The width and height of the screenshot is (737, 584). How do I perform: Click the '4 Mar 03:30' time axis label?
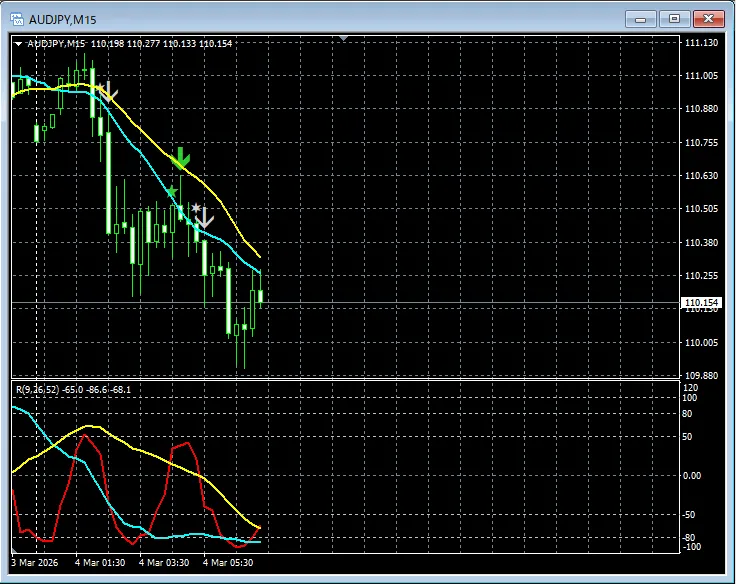(164, 563)
